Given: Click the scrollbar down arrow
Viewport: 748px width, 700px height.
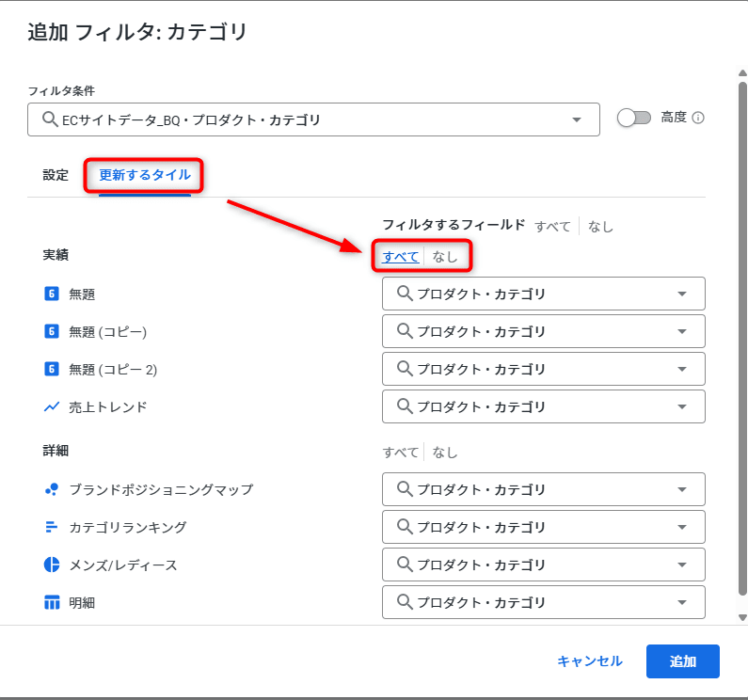Looking at the screenshot, I should [742, 617].
